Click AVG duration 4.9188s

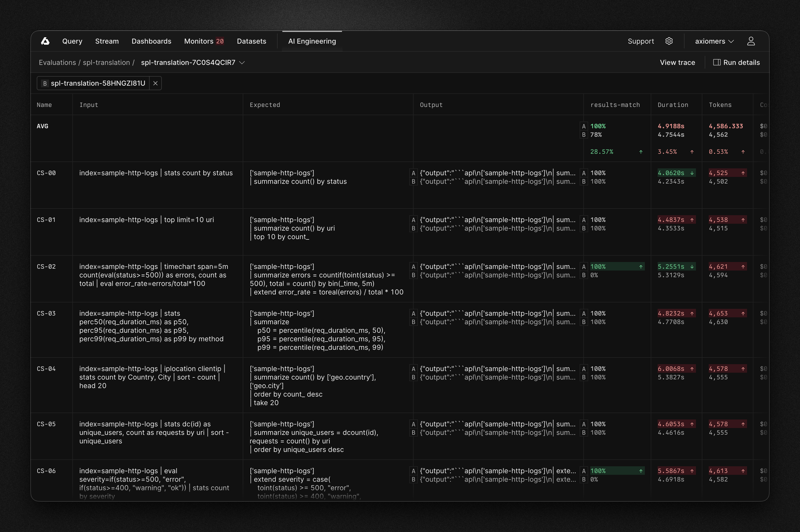[x=671, y=126]
